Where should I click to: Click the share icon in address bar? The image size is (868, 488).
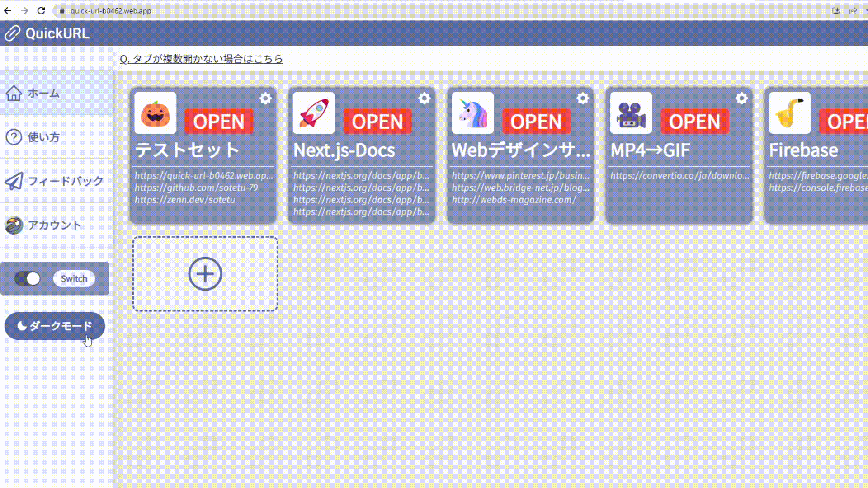click(x=853, y=11)
